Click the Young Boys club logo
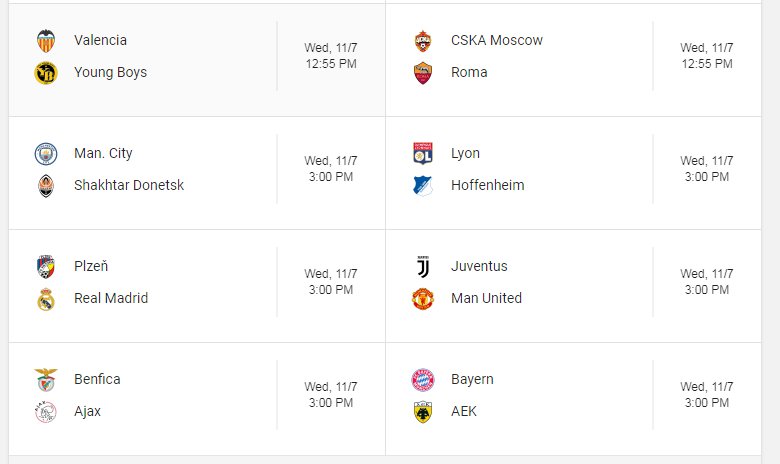The height and width of the screenshot is (464, 780). pyautogui.click(x=46, y=73)
